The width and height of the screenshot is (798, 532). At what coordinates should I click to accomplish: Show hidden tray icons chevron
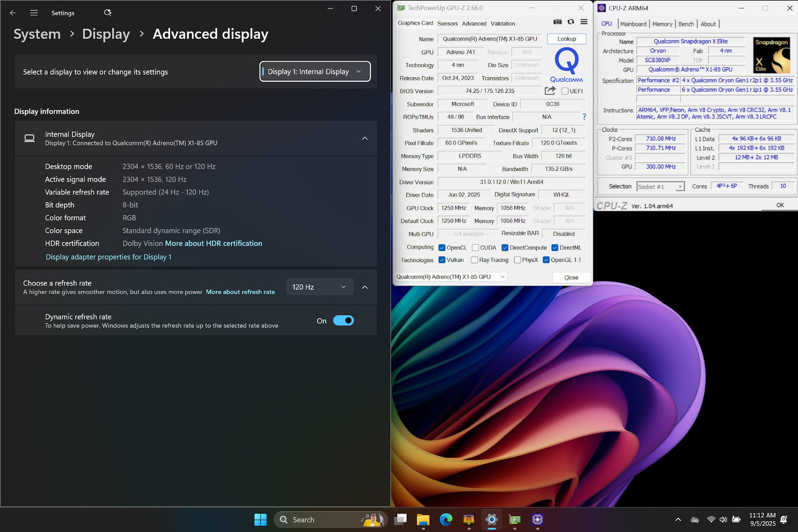(678, 520)
